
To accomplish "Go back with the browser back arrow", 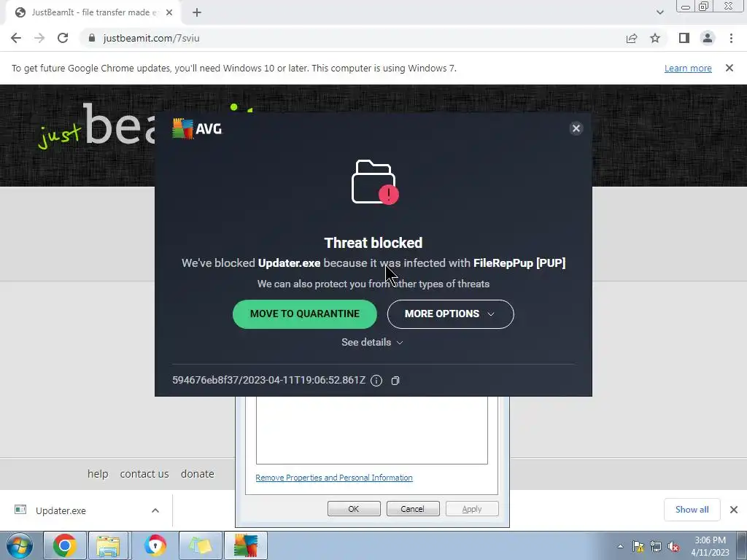I will tap(16, 38).
